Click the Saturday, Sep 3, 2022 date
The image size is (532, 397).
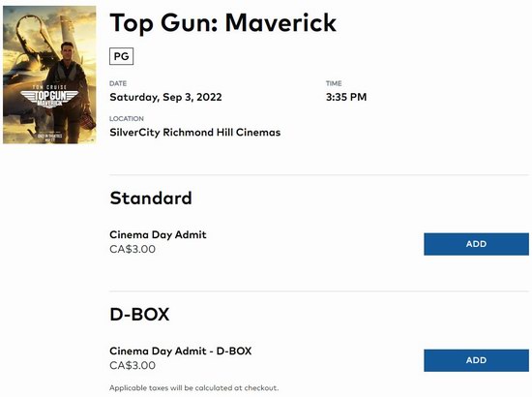pyautogui.click(x=165, y=97)
